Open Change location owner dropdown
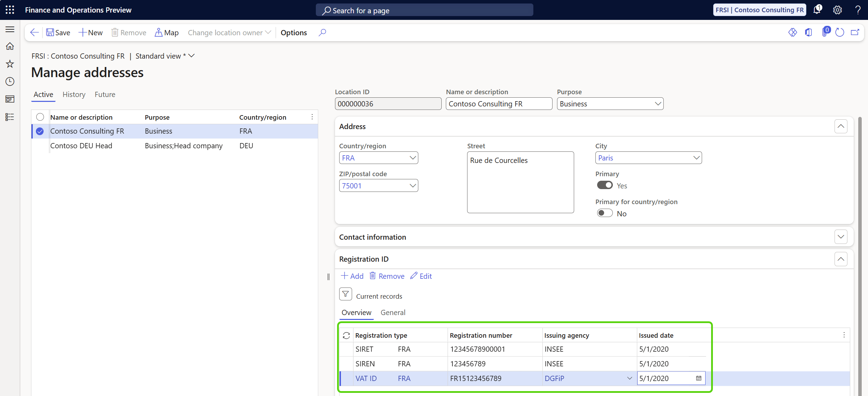This screenshot has height=396, width=868. pos(229,32)
